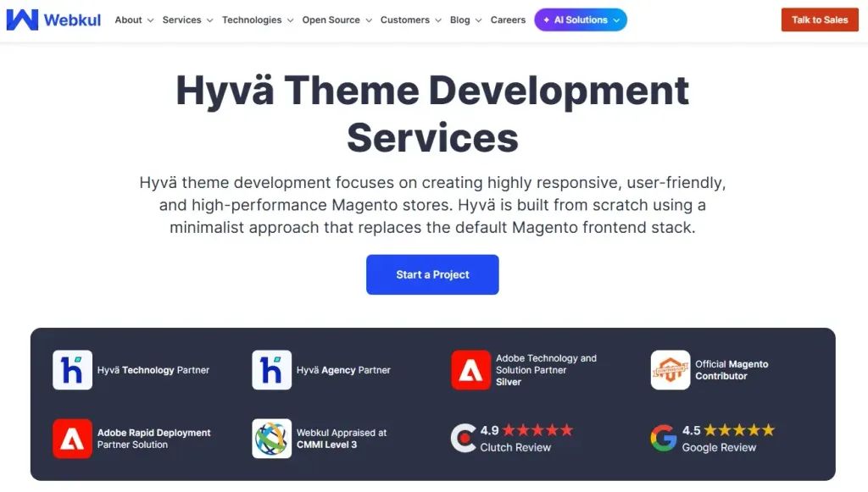The image size is (868, 492).
Task: Click the 'Clutch Review' label
Action: click(x=515, y=448)
